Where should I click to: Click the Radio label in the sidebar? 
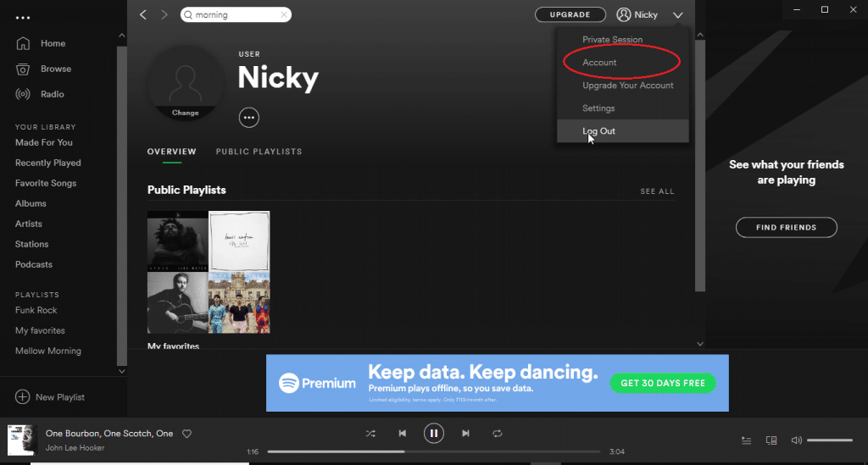53,94
